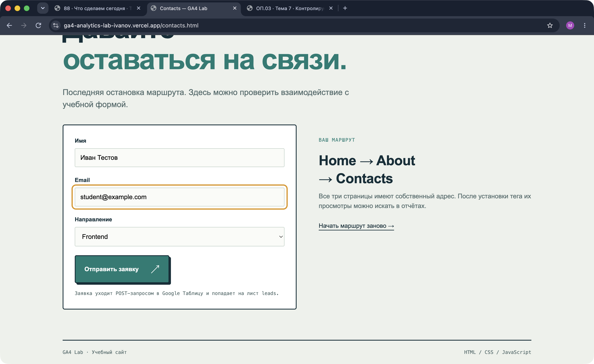The width and height of the screenshot is (594, 364).
Task: Go back to the previous page
Action: click(9, 25)
